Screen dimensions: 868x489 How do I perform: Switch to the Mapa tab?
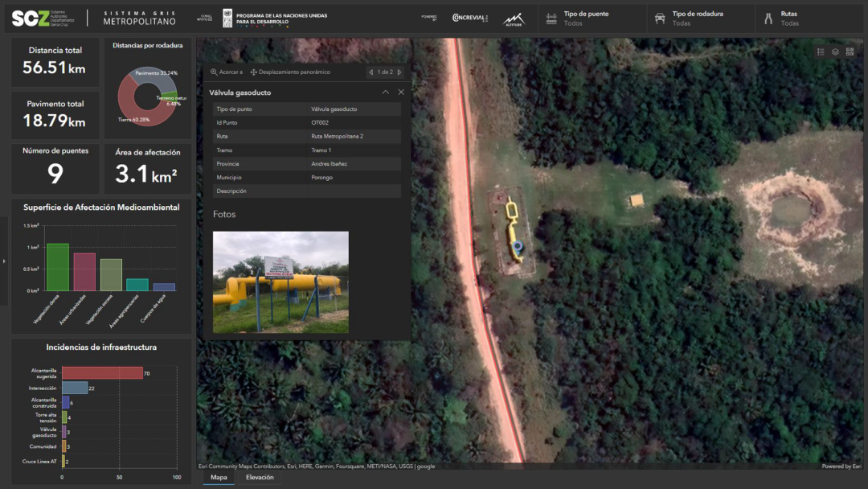click(x=219, y=478)
